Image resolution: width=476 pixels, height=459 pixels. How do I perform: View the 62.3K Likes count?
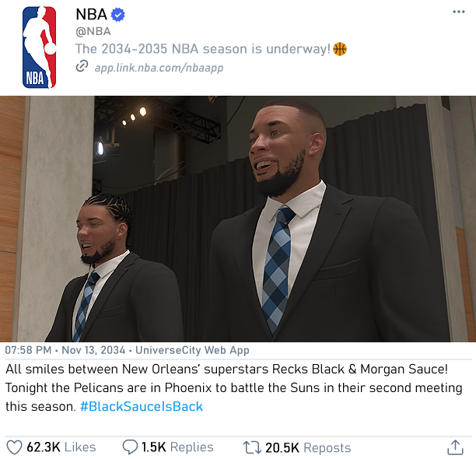pos(61,447)
